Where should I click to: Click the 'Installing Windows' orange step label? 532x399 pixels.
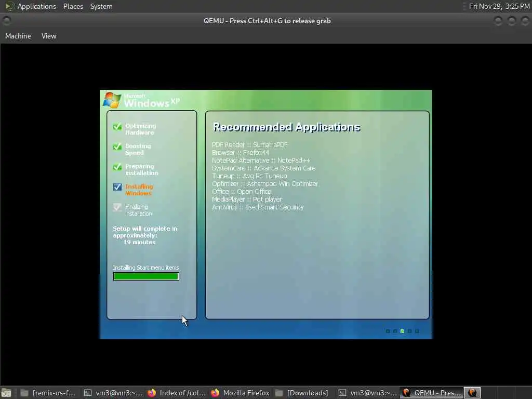coord(139,190)
